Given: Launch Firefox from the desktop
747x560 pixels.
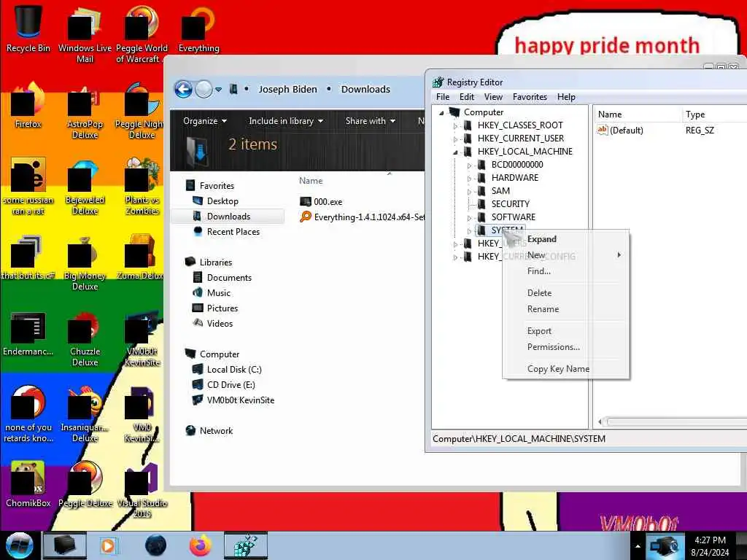Looking at the screenshot, I should (x=28, y=106).
